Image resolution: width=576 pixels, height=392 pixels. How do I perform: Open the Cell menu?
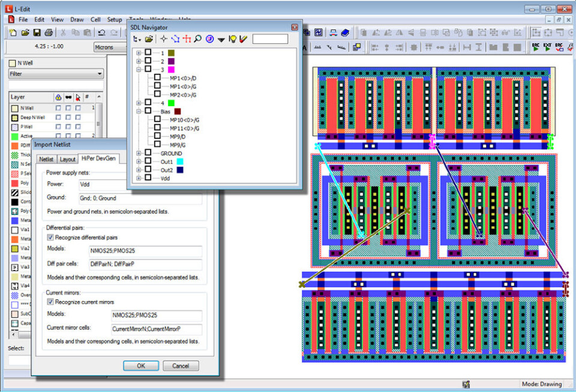coord(95,19)
